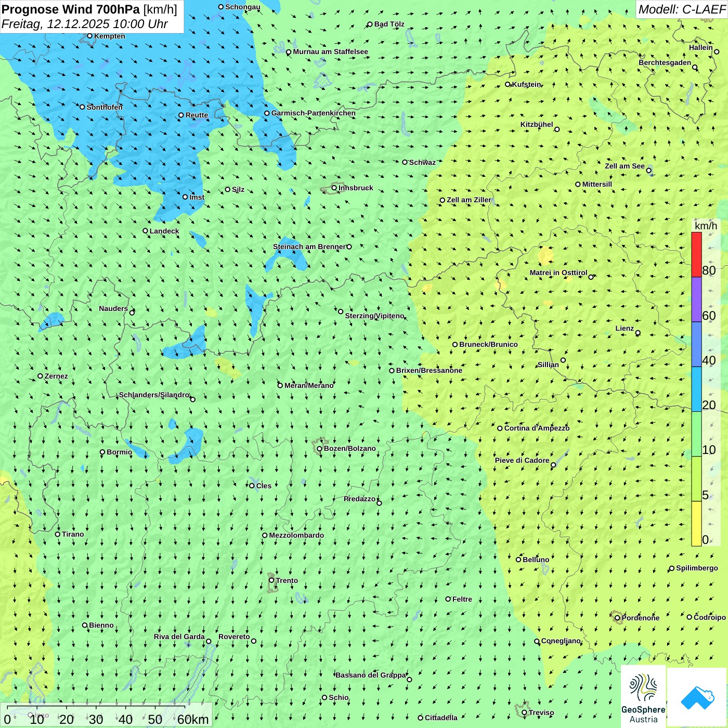The width and height of the screenshot is (728, 728).
Task: Select the Bormio label
Action: 120,452
